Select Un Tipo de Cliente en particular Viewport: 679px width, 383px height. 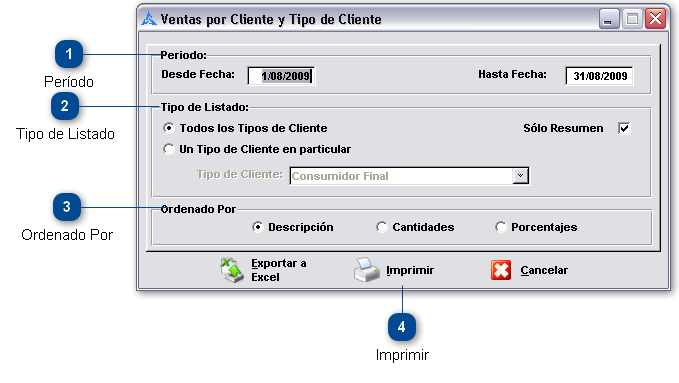coord(168,149)
